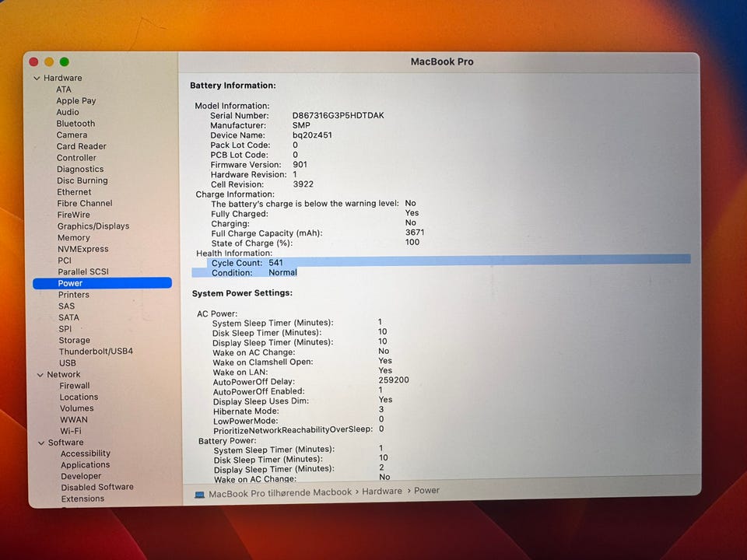Open the Memory hardware entry
Image resolution: width=747 pixels, height=560 pixels.
tap(74, 238)
